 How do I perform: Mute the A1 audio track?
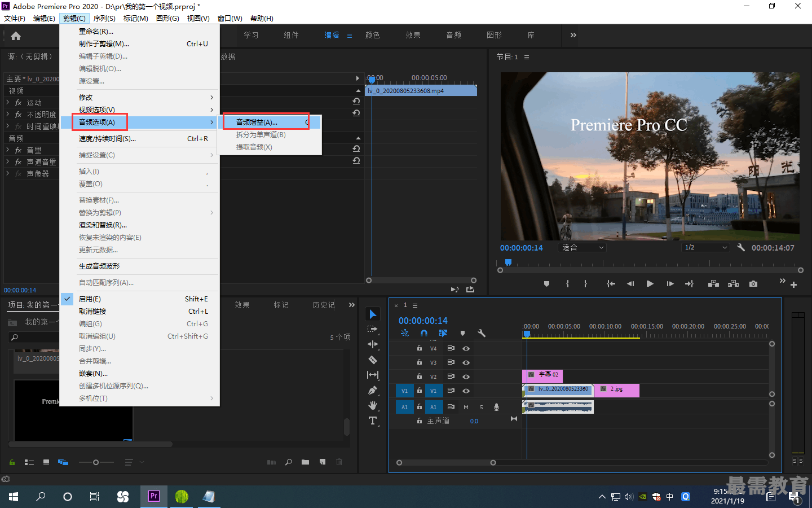(466, 407)
